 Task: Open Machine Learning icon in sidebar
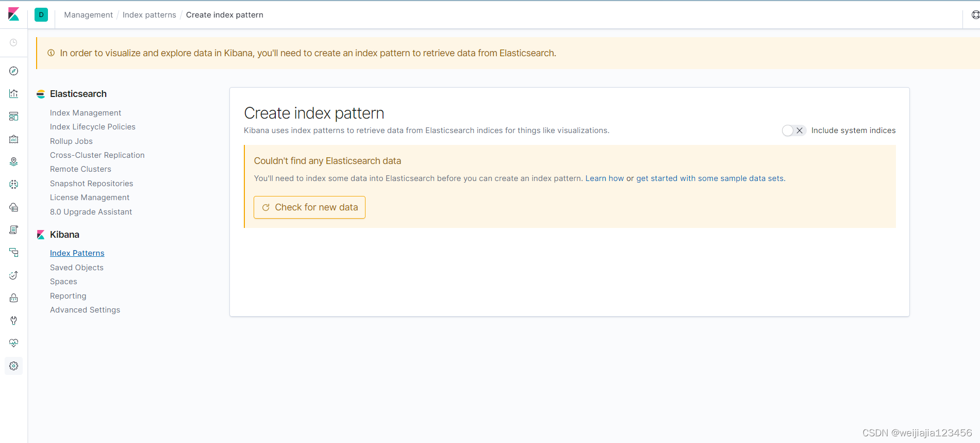14,185
